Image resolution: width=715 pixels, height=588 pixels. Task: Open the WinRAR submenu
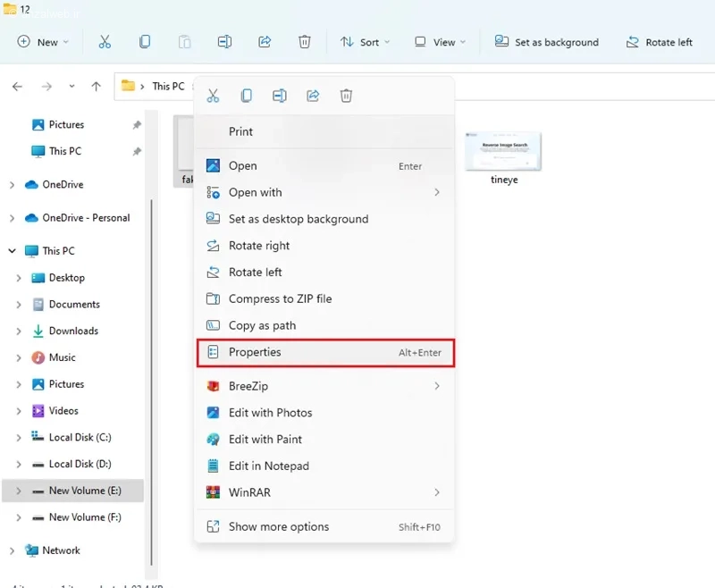(x=324, y=492)
